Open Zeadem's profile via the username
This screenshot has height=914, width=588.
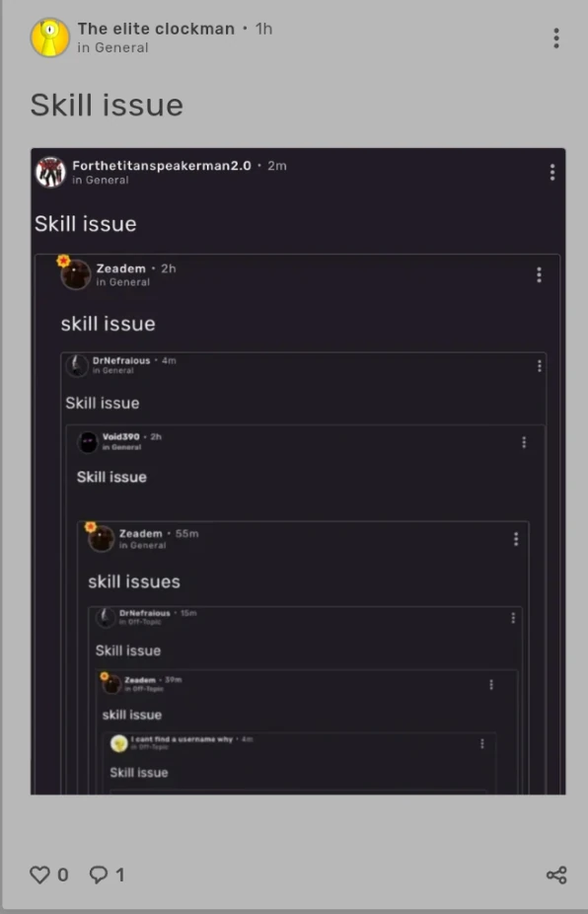122,268
